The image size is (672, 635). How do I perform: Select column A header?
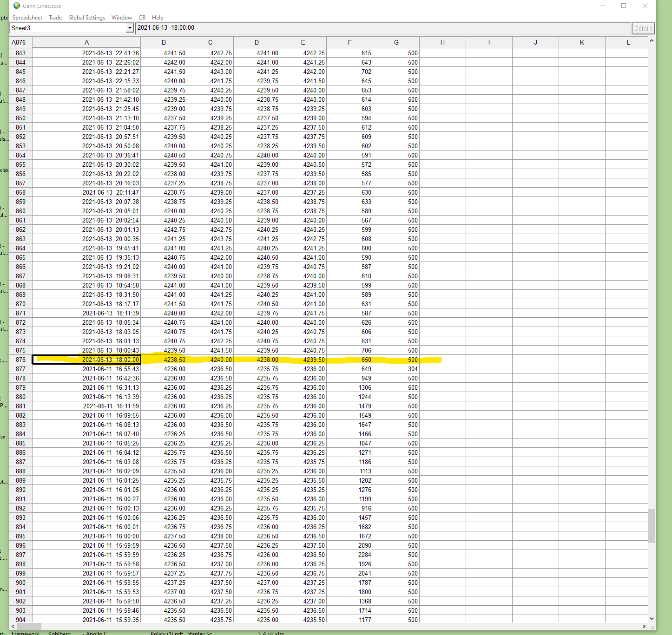[86, 42]
